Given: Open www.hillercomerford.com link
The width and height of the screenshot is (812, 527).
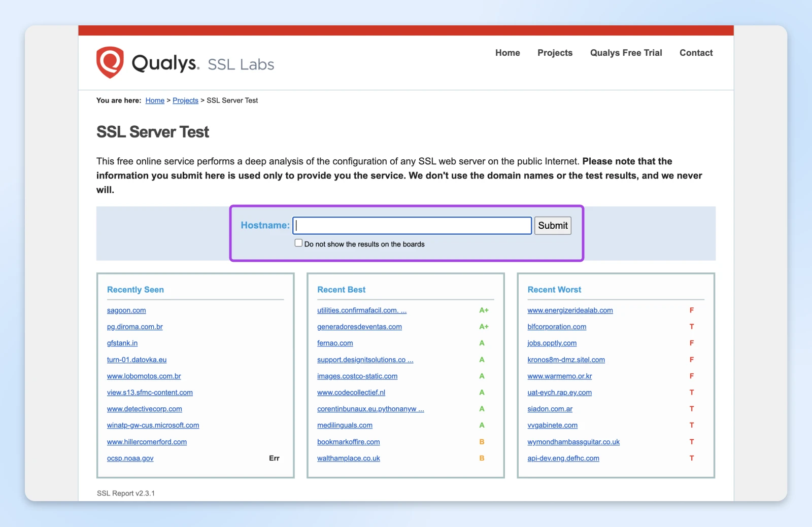Looking at the screenshot, I should point(147,442).
